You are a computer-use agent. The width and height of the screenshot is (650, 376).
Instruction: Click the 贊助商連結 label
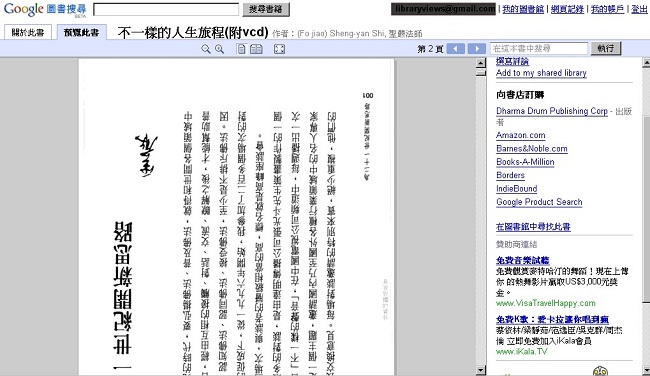click(x=517, y=244)
